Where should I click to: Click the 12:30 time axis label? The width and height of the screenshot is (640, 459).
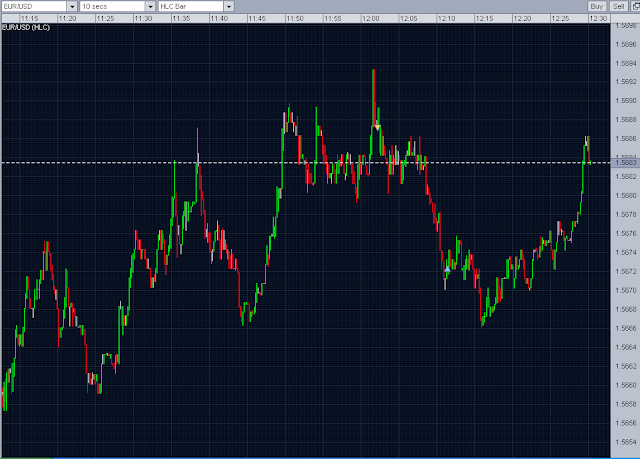click(x=598, y=18)
